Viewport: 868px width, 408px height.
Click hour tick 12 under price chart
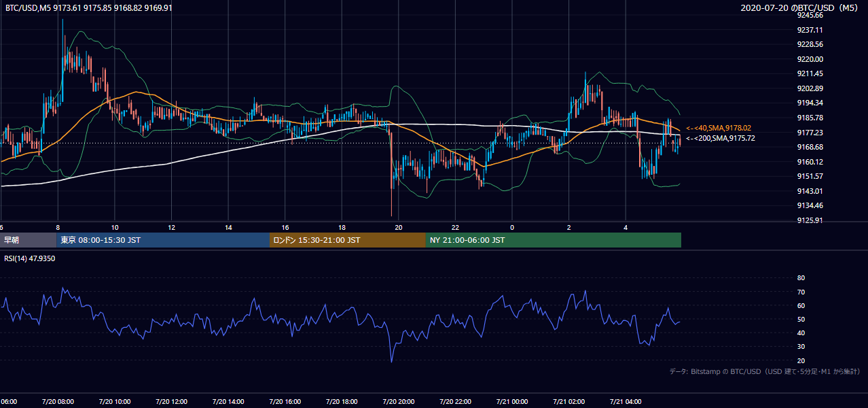pos(171,227)
